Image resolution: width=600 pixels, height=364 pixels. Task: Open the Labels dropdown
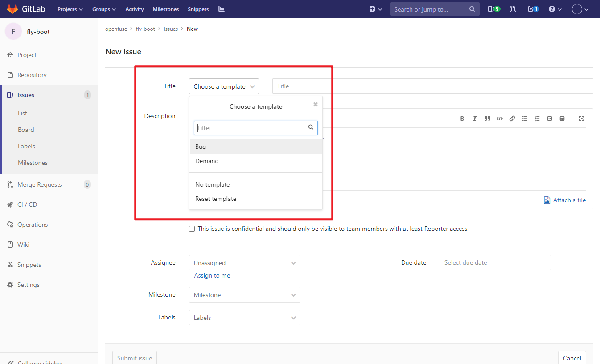244,318
